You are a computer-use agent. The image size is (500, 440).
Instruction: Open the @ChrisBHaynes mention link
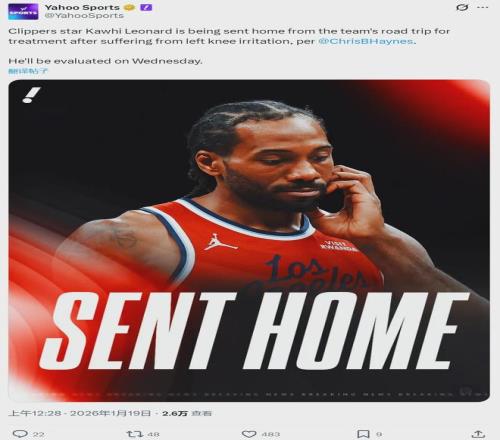(x=366, y=41)
